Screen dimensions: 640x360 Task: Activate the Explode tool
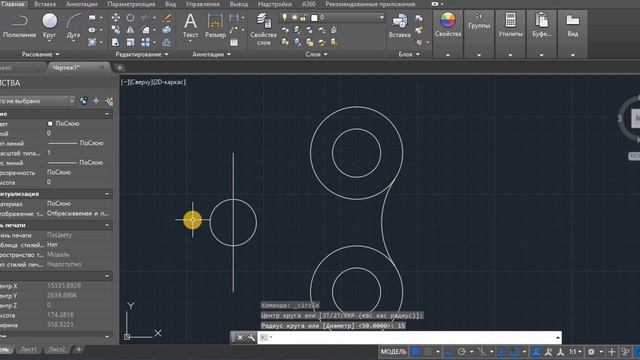pyautogui.click(x=167, y=30)
